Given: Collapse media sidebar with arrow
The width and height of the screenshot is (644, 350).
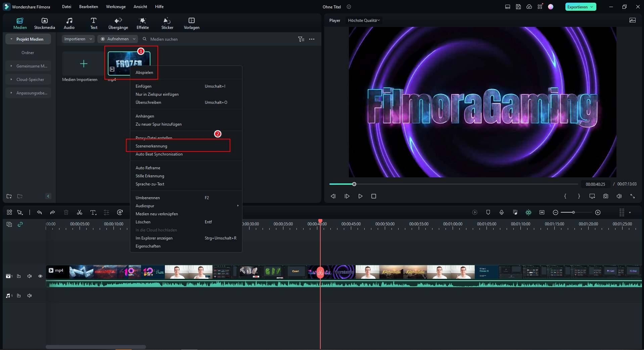Looking at the screenshot, I should [48, 196].
